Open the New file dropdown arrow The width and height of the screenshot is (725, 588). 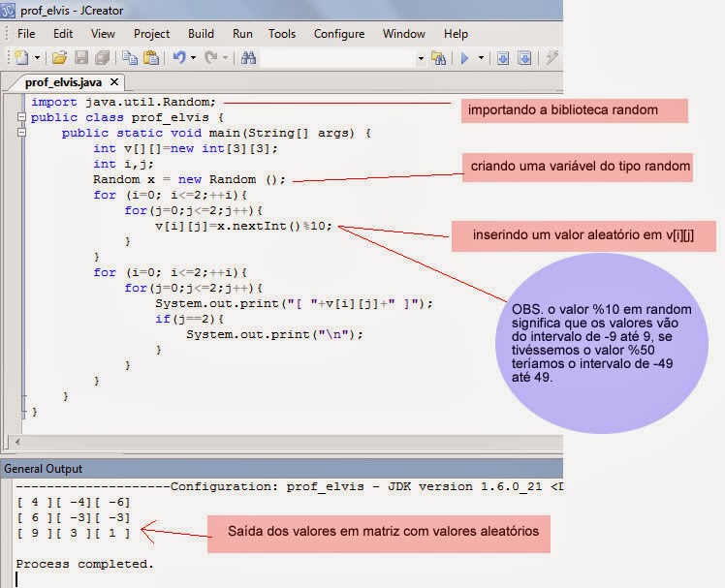[x=37, y=58]
